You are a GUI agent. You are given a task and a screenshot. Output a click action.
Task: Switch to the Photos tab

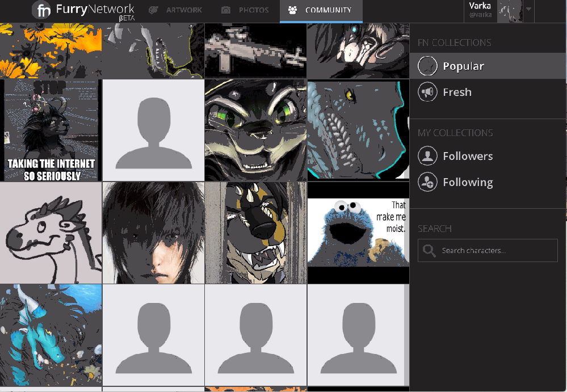pos(253,10)
